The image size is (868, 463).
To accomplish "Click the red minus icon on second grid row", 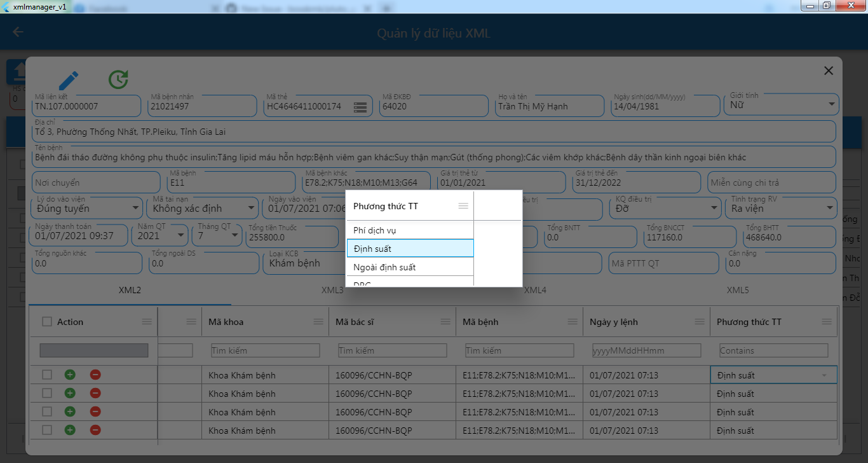I will point(95,393).
